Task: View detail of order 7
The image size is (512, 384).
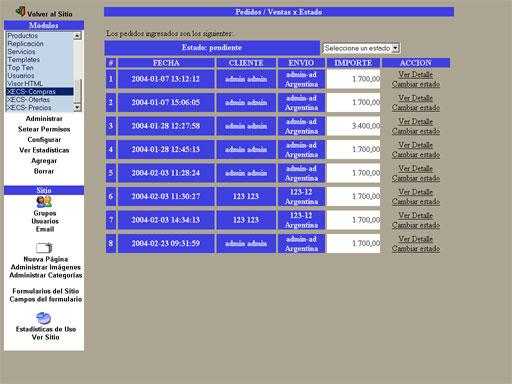Action: 416,215
